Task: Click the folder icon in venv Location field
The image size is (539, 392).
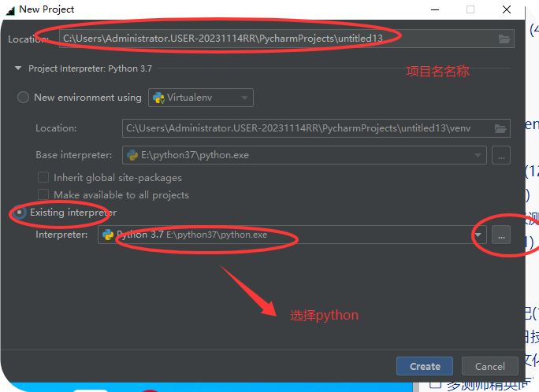Action: [x=500, y=129]
